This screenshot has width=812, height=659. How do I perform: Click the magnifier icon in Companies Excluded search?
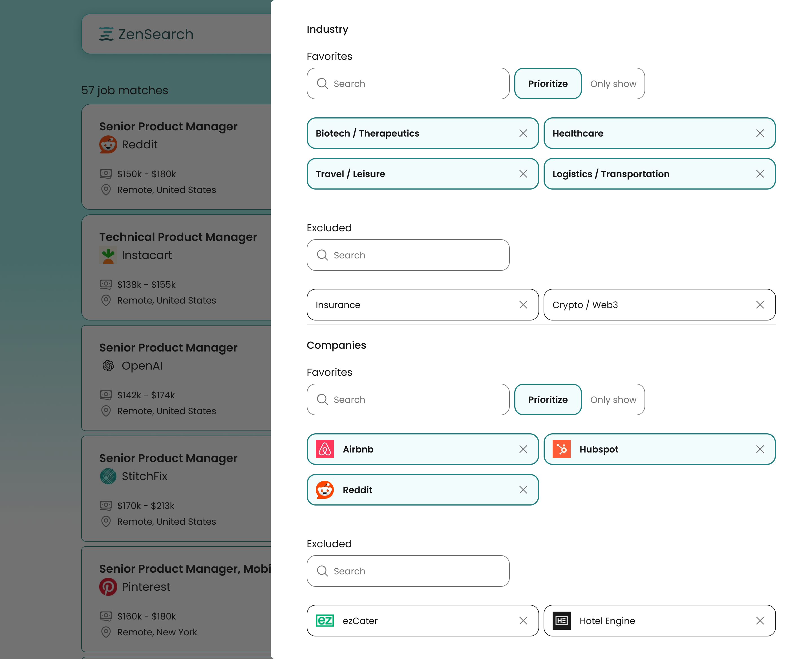pos(322,571)
